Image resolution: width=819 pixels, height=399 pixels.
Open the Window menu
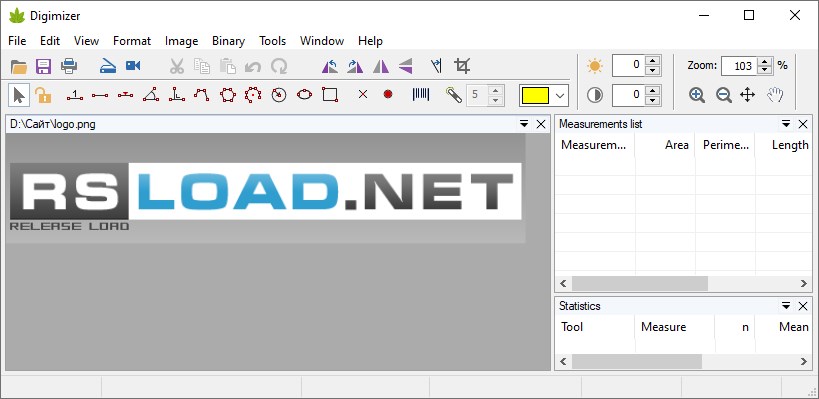[x=322, y=41]
